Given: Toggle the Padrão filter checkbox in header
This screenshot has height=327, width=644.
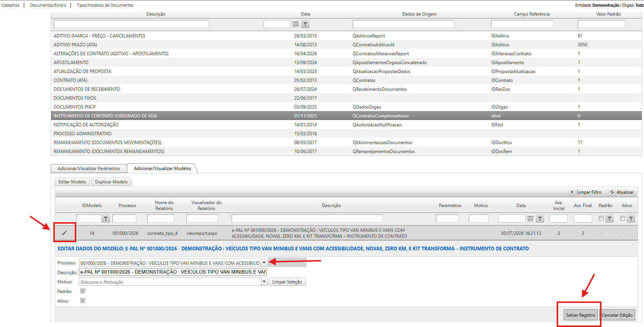Looking at the screenshot, I should pyautogui.click(x=601, y=218).
